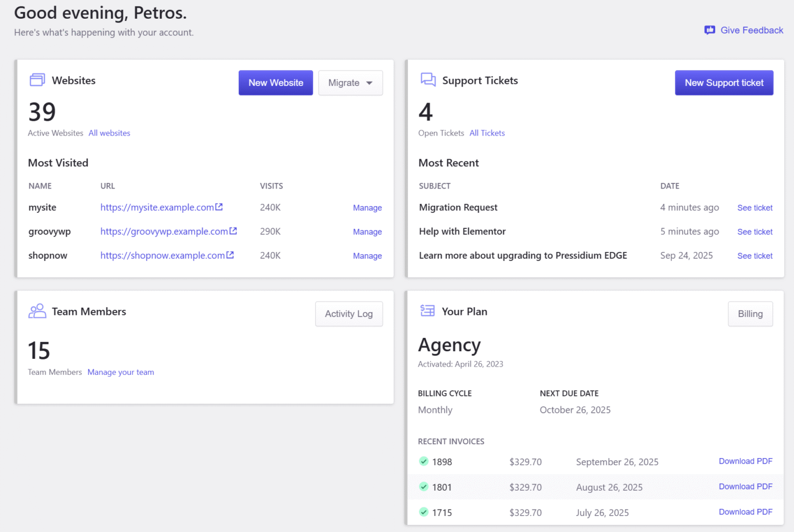Download PDF for invoice 1801
794x532 pixels.
coord(745,487)
